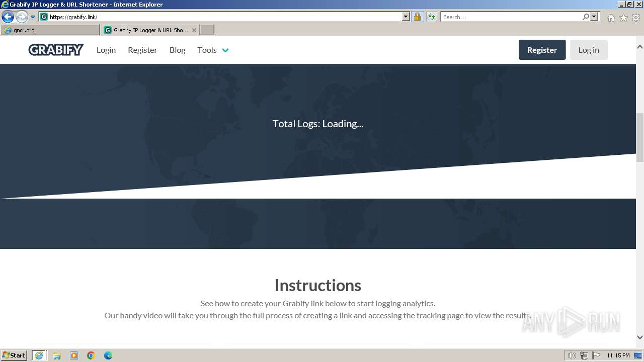Open the Edge taskbar icon

pos(108,355)
